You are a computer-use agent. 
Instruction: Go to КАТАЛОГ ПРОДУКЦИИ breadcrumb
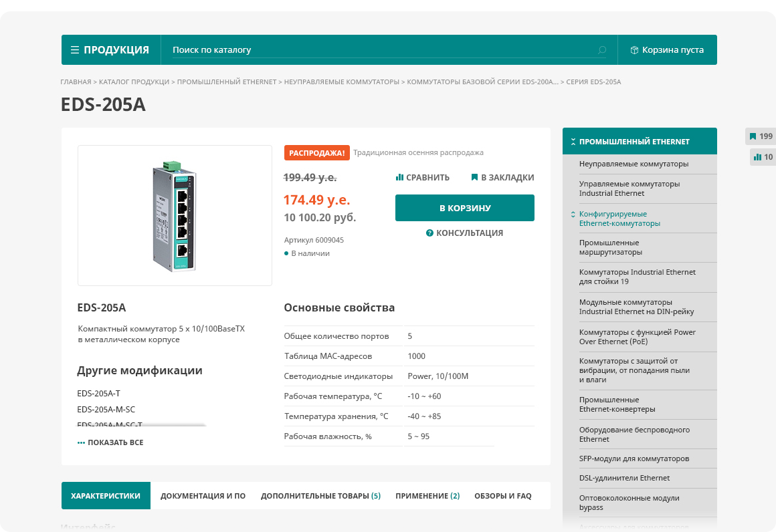point(134,82)
